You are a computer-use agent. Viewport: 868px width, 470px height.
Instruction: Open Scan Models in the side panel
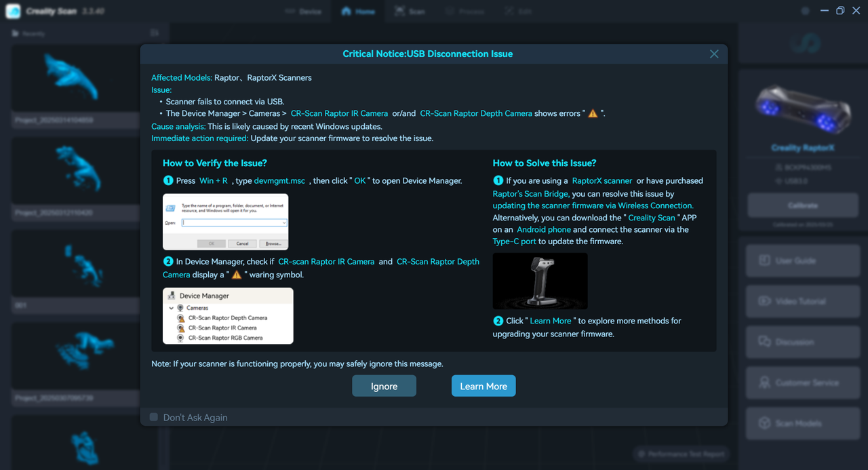pos(803,423)
